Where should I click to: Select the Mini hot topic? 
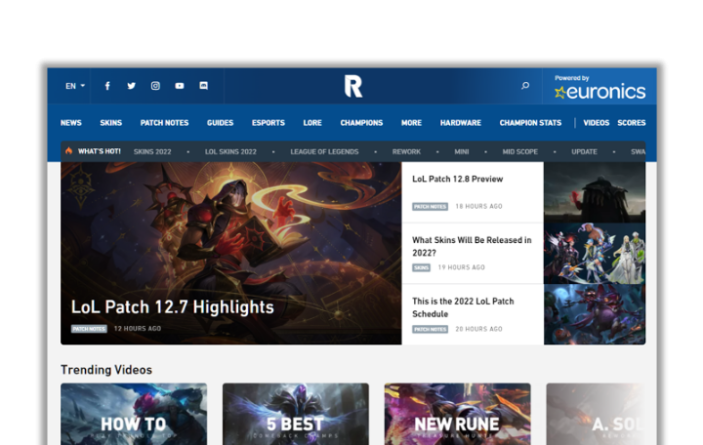(x=461, y=152)
